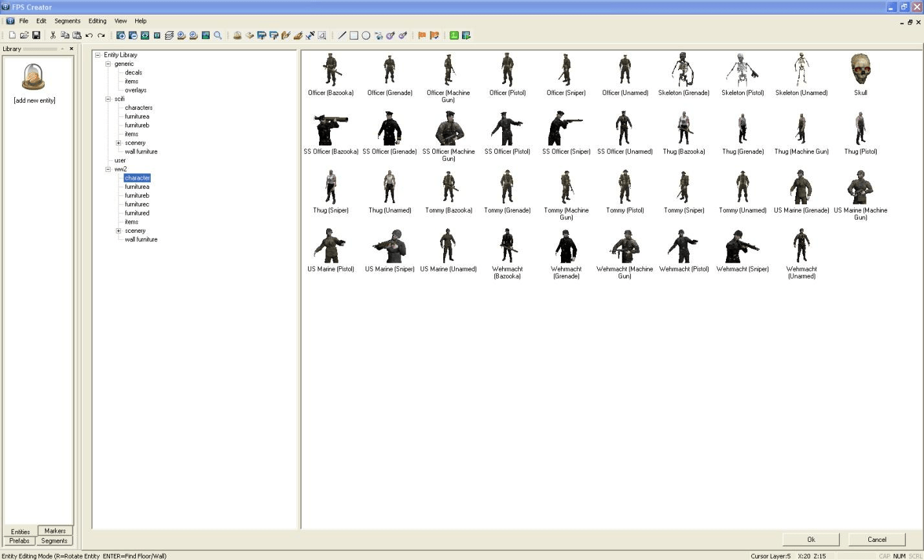Select the line drawing tool icon

pyautogui.click(x=342, y=36)
